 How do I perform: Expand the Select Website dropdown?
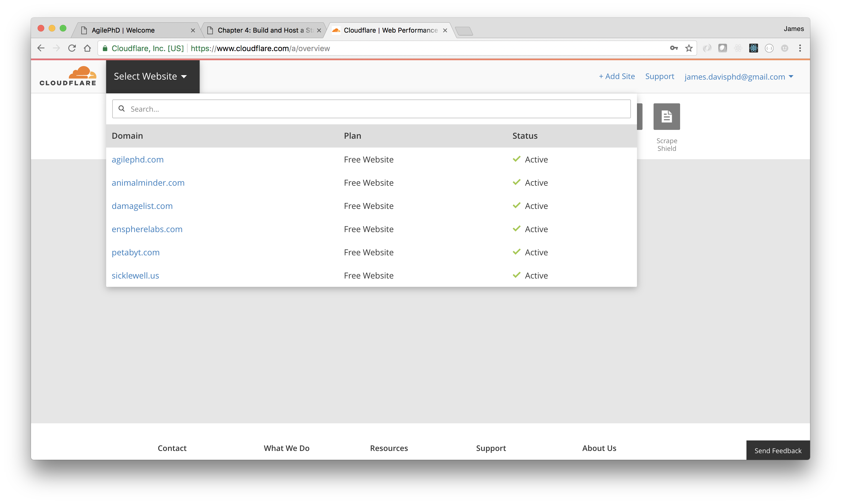pos(152,76)
